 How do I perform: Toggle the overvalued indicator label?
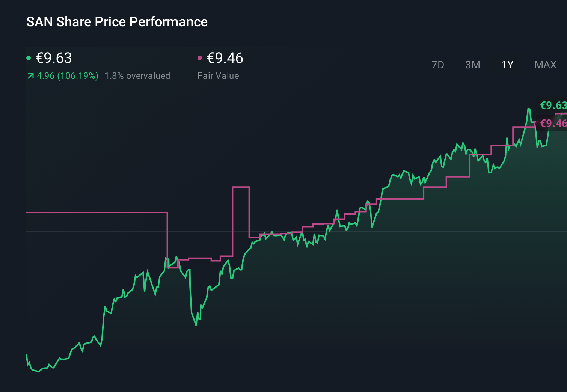point(137,76)
